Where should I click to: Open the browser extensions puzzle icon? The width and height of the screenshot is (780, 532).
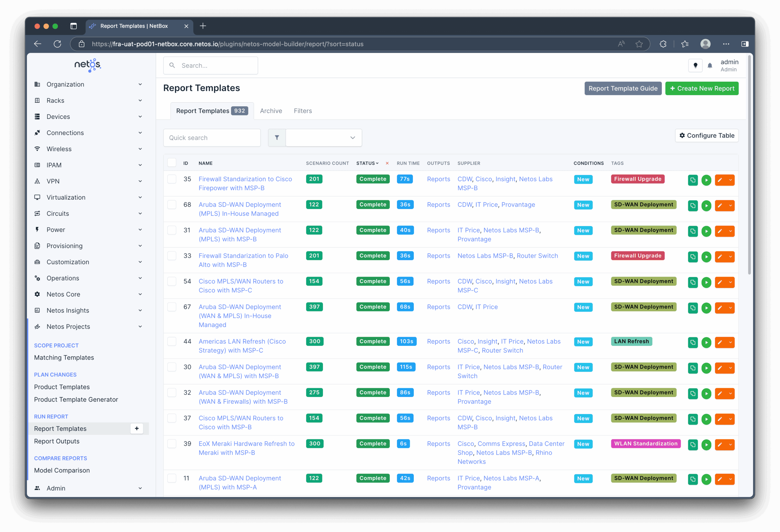[x=663, y=44]
